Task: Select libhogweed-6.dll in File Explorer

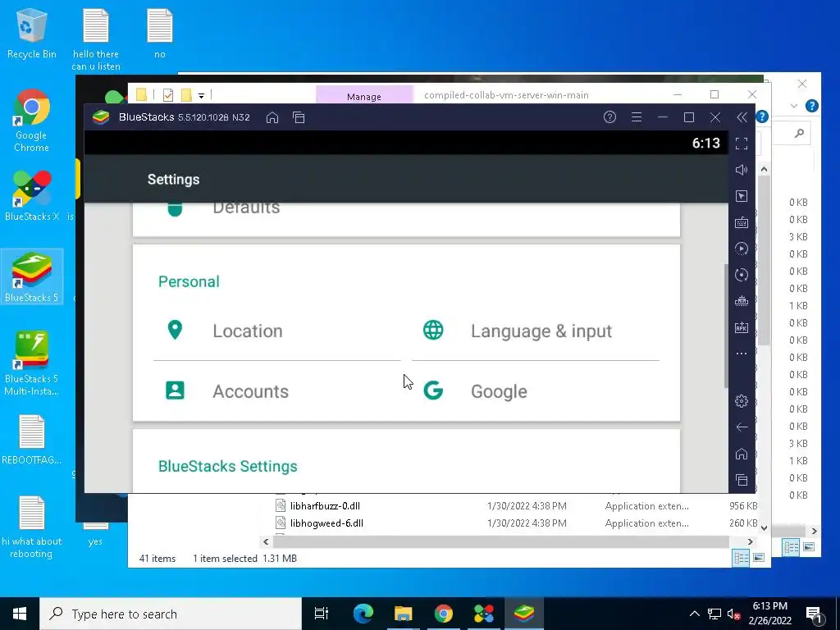Action: click(326, 523)
